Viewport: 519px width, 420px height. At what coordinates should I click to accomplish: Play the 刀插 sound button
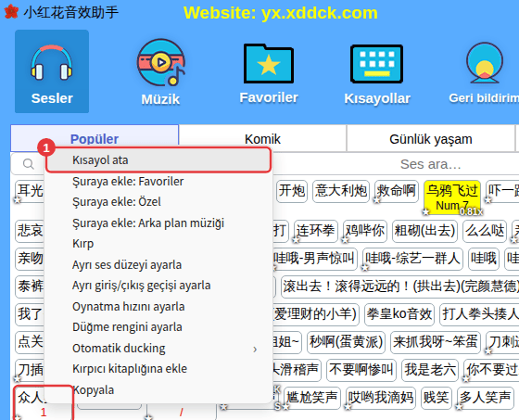pyautogui.click(x=30, y=370)
